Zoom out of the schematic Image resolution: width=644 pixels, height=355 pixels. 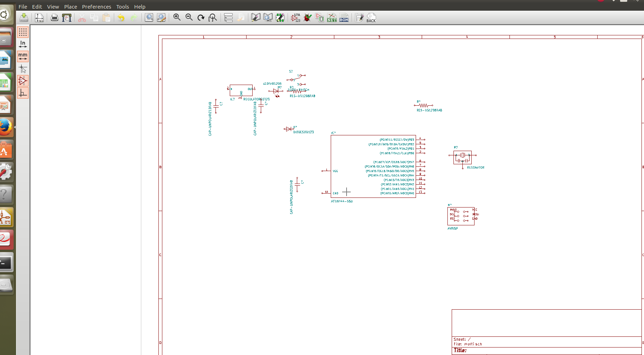(189, 17)
